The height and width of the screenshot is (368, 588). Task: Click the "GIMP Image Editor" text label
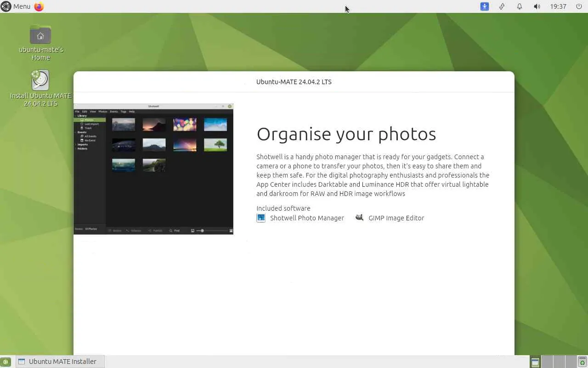click(396, 218)
